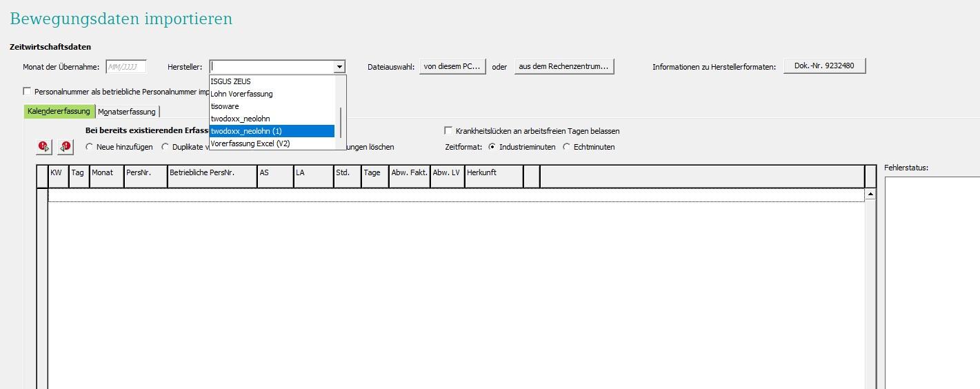The width and height of the screenshot is (980, 389).
Task: Choose Industrieminuten time format
Action: 492,147
